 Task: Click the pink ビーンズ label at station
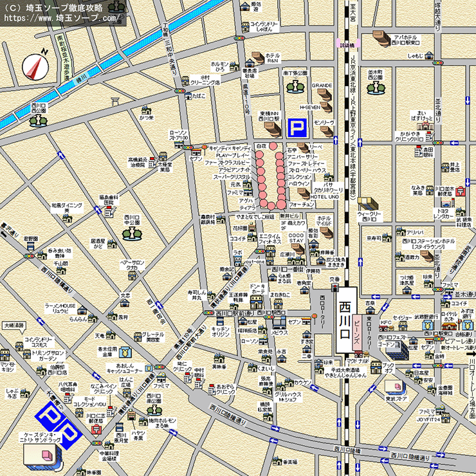pos(357,332)
